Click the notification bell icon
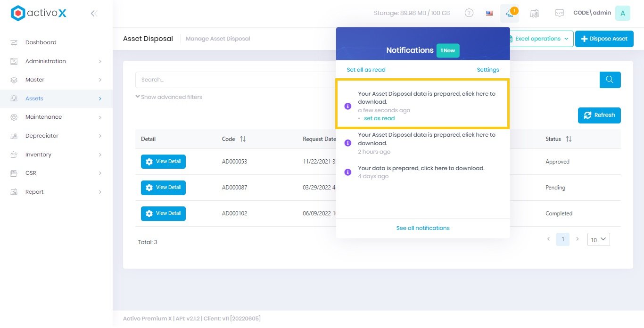 point(509,13)
